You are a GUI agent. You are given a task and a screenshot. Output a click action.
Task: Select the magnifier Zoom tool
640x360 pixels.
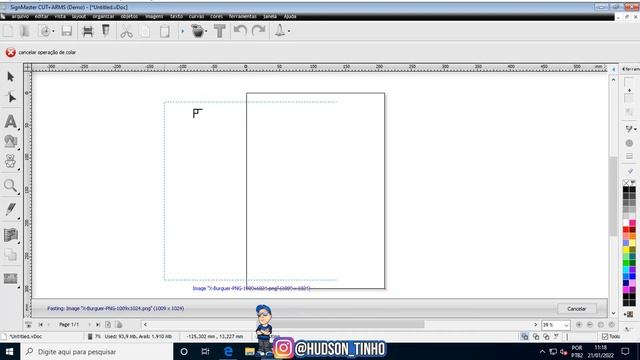tap(11, 186)
